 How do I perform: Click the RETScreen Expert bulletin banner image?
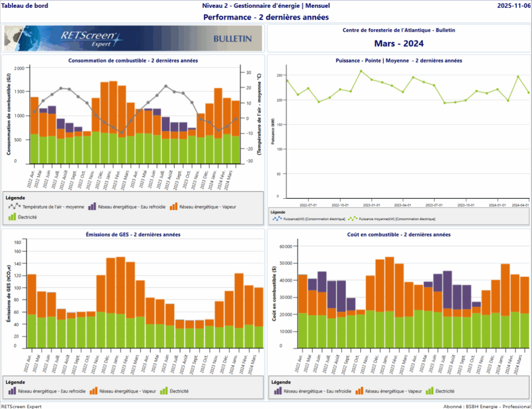(133, 38)
